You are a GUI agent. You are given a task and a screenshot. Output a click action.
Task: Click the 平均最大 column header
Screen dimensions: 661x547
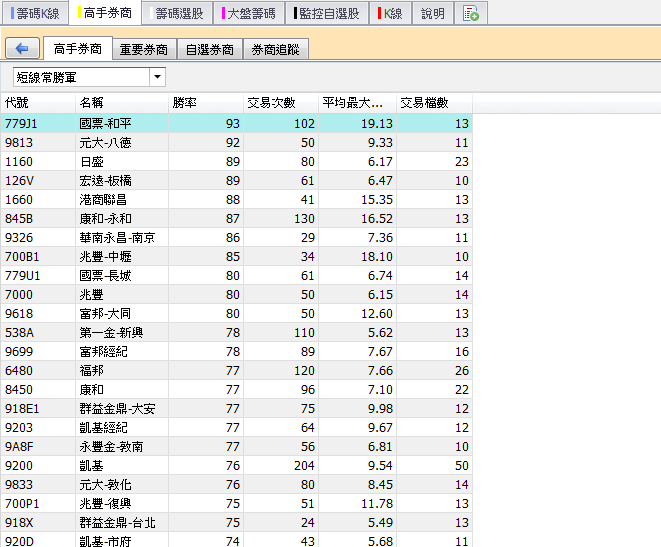point(356,102)
